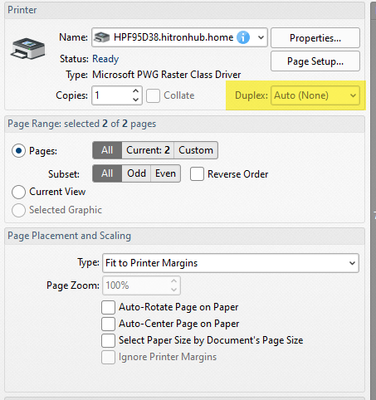The width and height of the screenshot is (376, 400).
Task: Decrease Page Zoom with down arrow
Action: 174,289
